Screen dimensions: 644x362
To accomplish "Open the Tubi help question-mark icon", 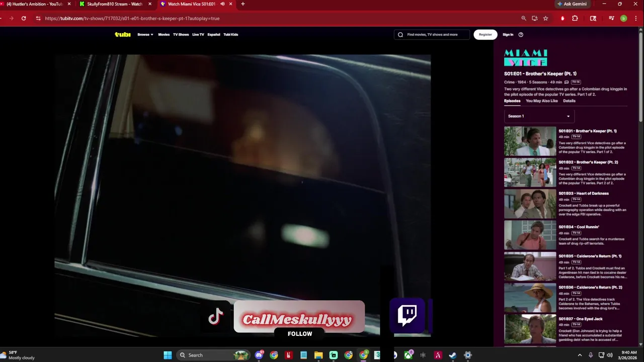I will [521, 35].
